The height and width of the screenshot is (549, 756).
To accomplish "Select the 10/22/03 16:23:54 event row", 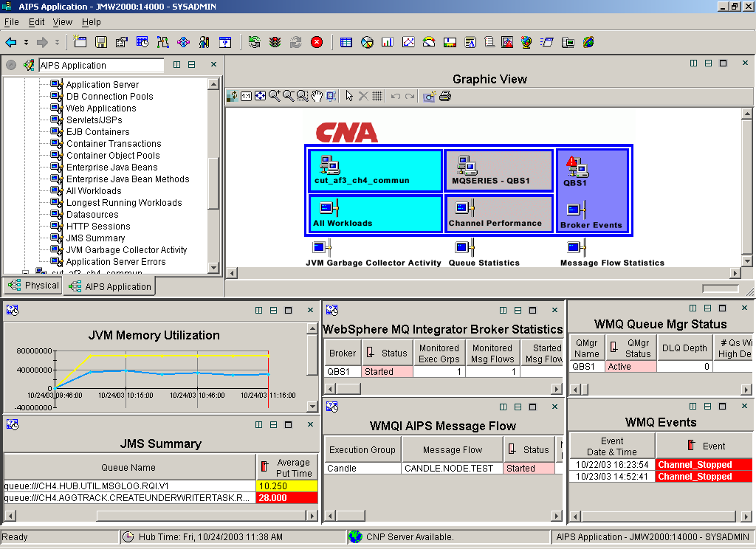I will 661,465.
